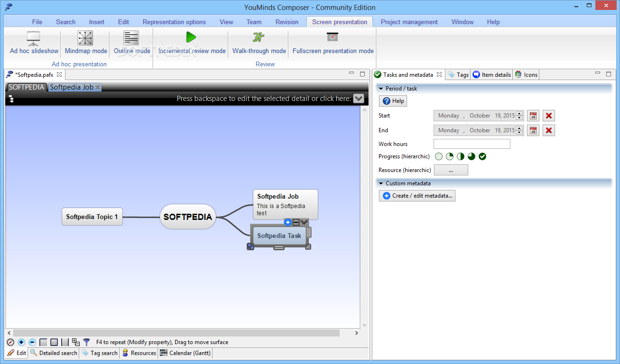The width and height of the screenshot is (620, 364).
Task: Click the blue arrows corner handle on Softpedia Task
Action: point(250,246)
